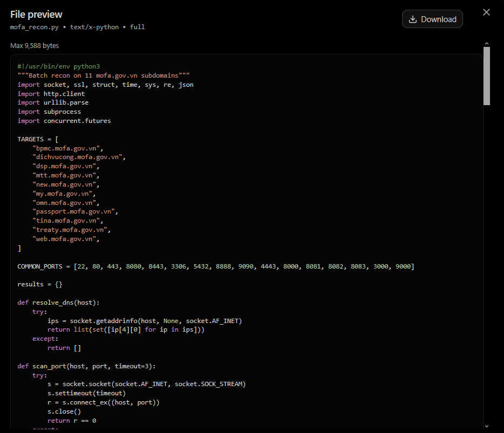Click the 'COMMON_PORTS' list line
This screenshot has height=433, width=504.
point(216,266)
